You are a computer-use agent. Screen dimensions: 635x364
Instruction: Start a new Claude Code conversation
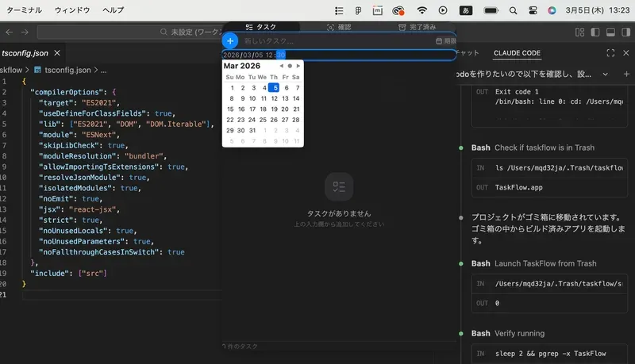[626, 74]
